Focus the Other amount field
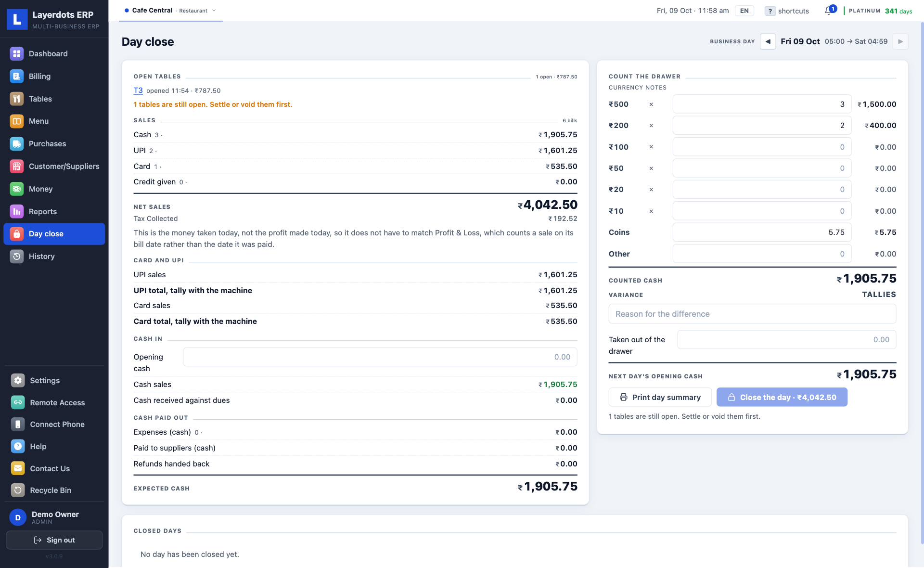This screenshot has height=568, width=924. pyautogui.click(x=762, y=254)
